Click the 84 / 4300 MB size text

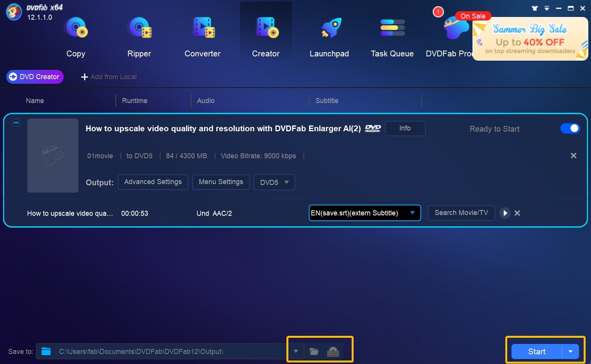click(x=186, y=156)
